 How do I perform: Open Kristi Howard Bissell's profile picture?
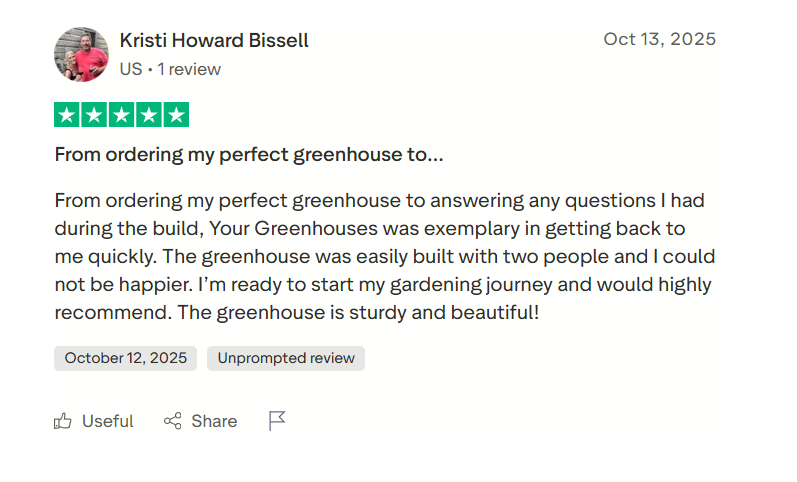pyautogui.click(x=81, y=54)
